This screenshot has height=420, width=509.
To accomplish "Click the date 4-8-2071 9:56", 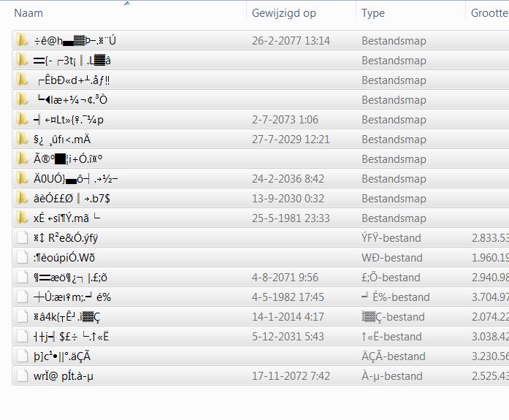I will point(283,278).
